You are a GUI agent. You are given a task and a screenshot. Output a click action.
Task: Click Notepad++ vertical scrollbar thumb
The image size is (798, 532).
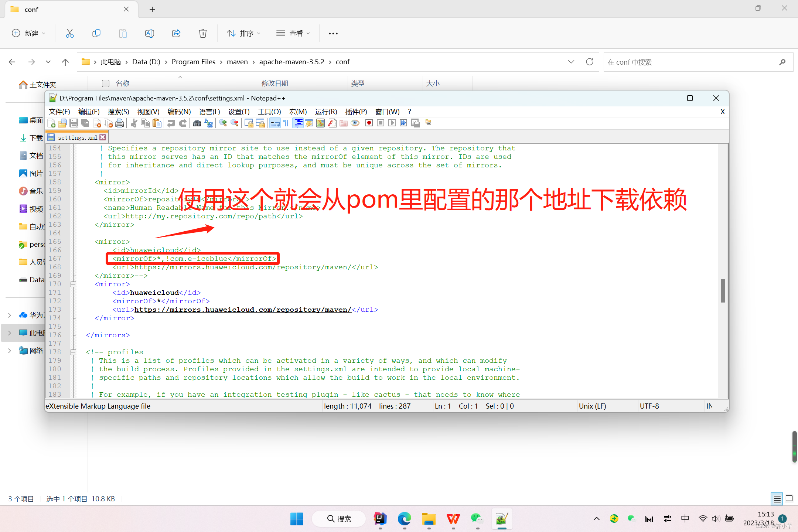click(723, 291)
